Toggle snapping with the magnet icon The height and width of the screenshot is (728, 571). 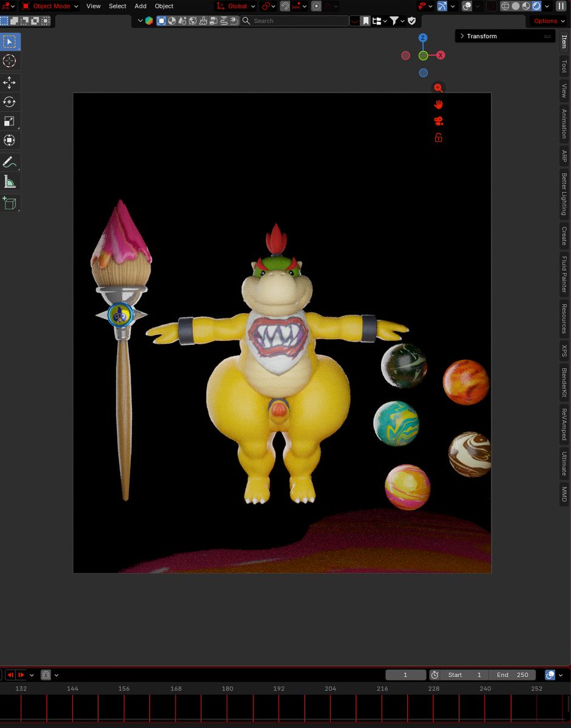[285, 6]
